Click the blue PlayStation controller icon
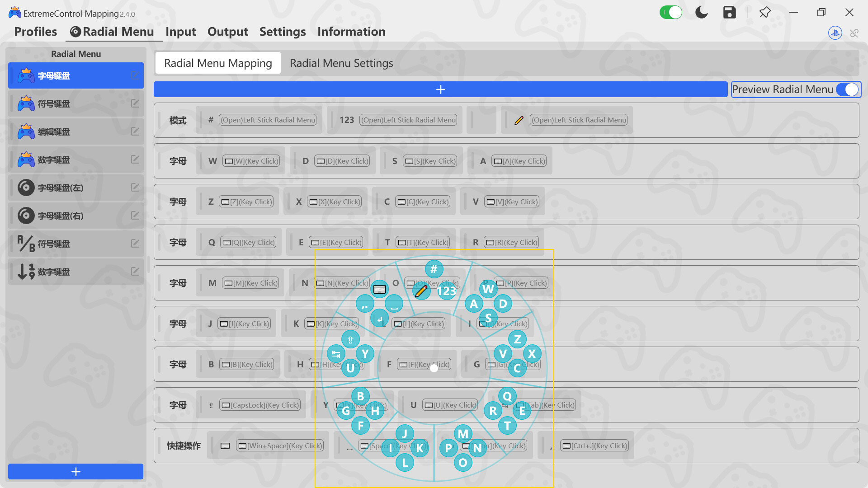868x488 pixels. (835, 33)
